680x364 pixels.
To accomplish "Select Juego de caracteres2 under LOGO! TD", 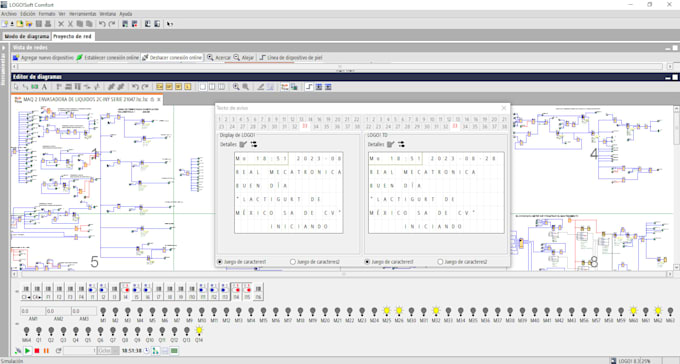I will coord(462,262).
